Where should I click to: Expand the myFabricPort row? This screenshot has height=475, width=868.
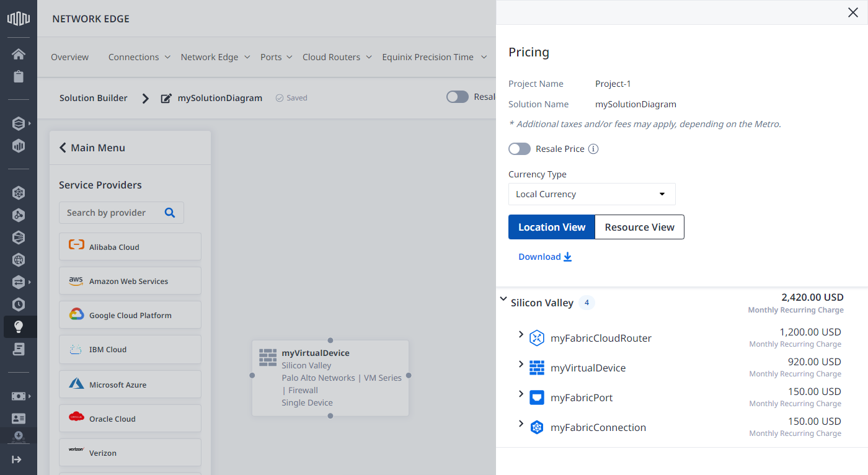click(521, 394)
